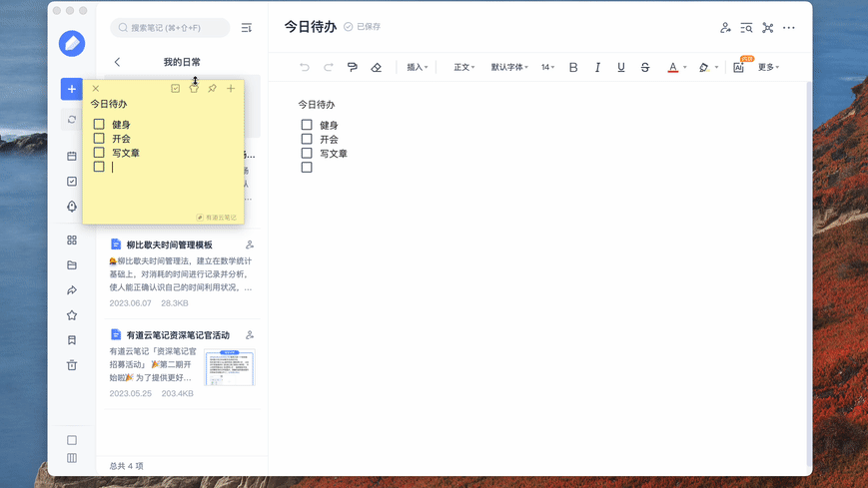Open the trash bin in sidebar
The width and height of the screenshot is (868, 488).
(x=72, y=365)
